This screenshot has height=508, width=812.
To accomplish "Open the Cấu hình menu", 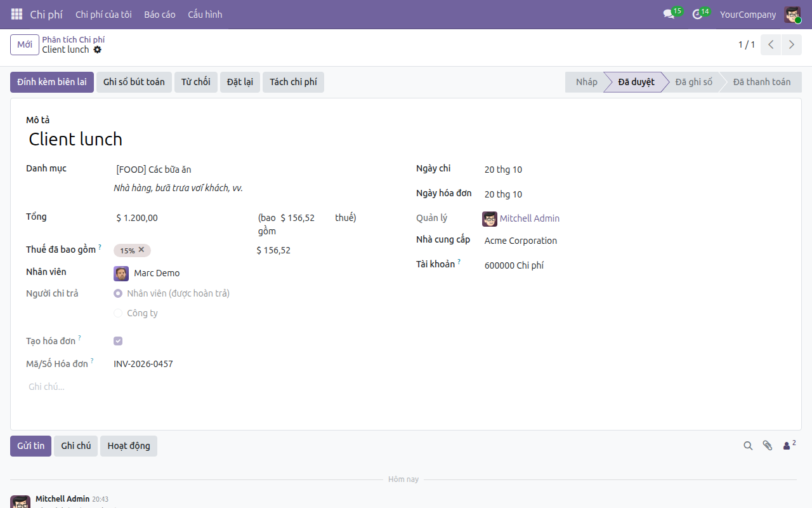I will click(x=205, y=14).
